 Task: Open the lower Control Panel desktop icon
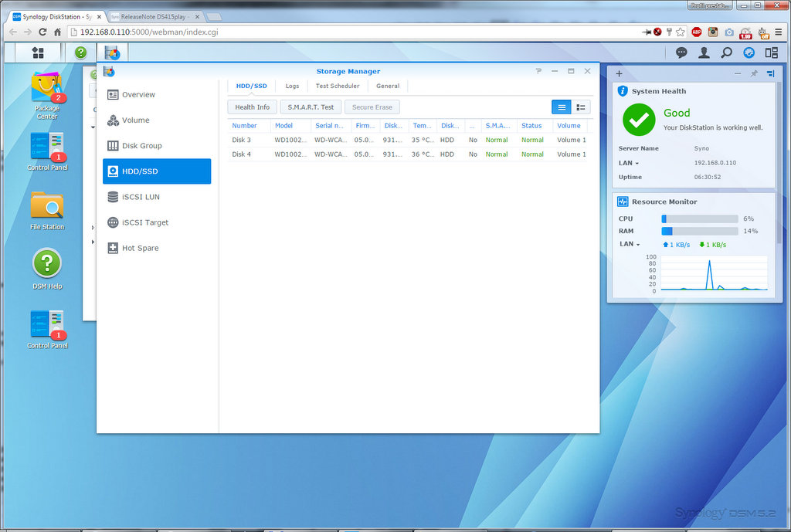point(47,329)
